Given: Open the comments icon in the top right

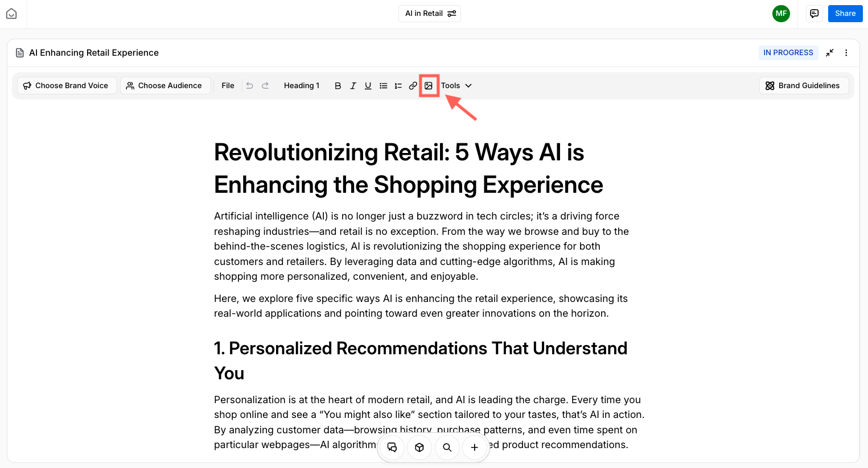Looking at the screenshot, I should pos(814,13).
